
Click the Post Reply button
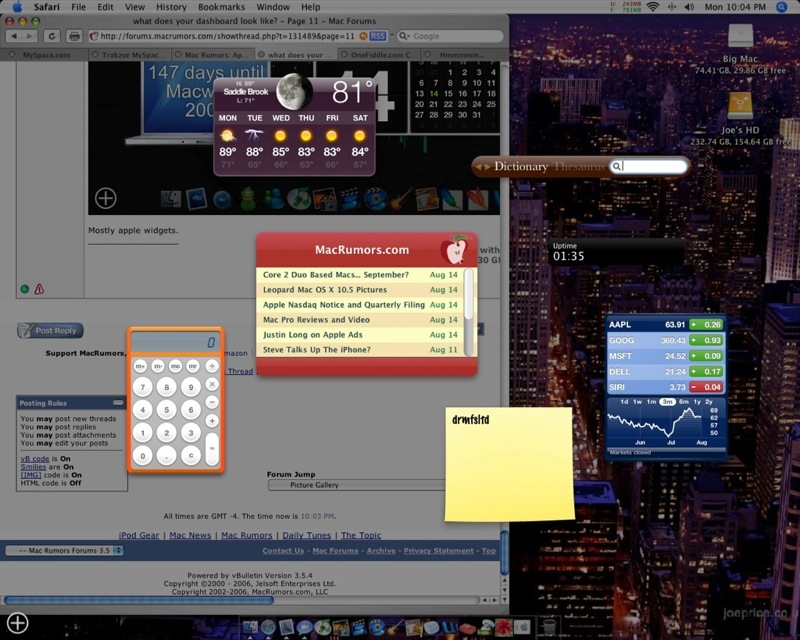point(50,330)
